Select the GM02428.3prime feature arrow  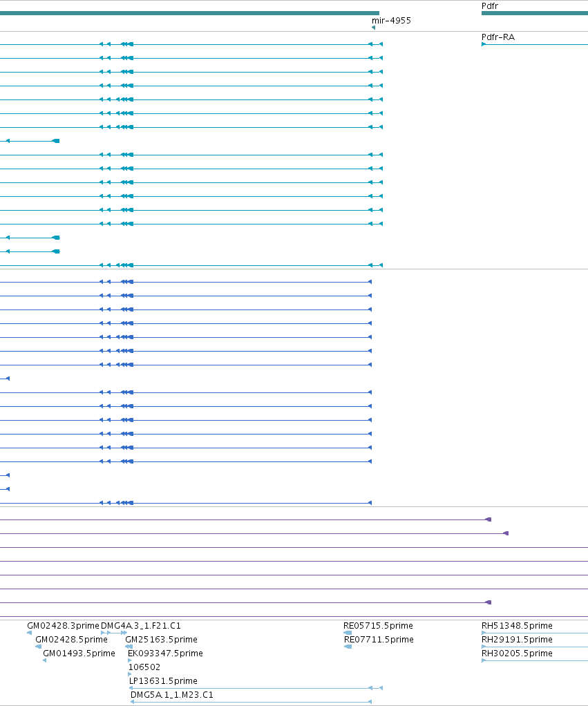[x=29, y=633]
